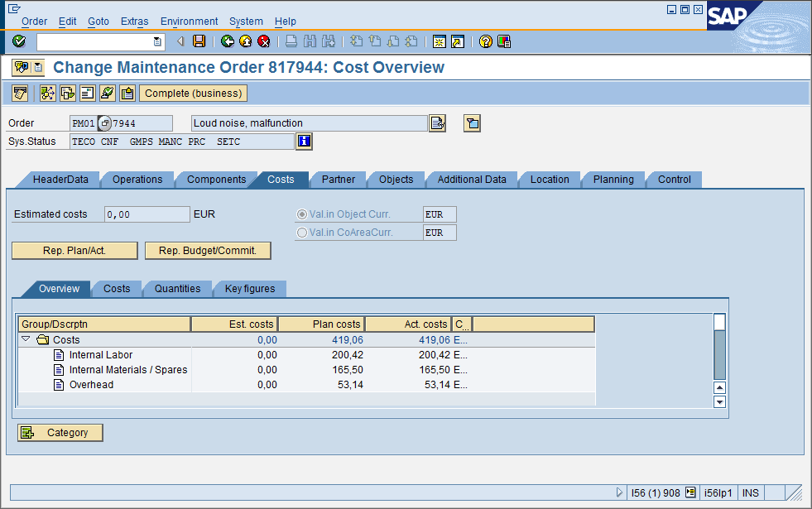
Task: Open the System menu
Action: 246,22
